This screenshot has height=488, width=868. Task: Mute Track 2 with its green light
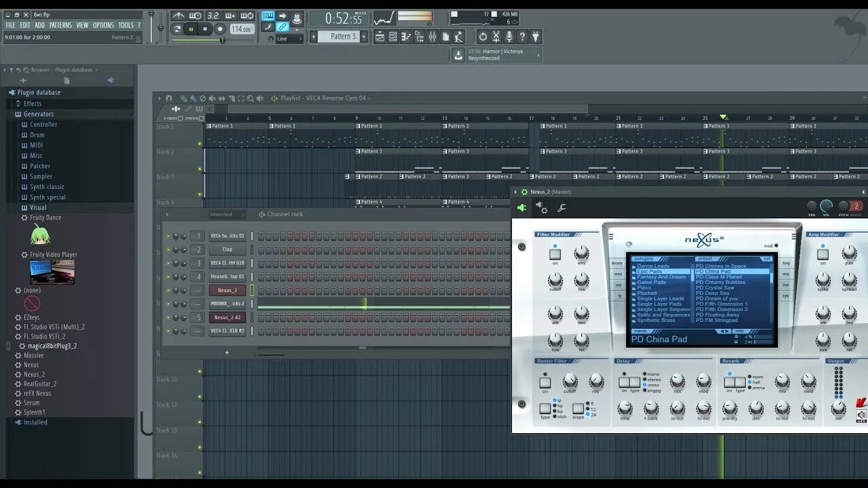pyautogui.click(x=199, y=169)
